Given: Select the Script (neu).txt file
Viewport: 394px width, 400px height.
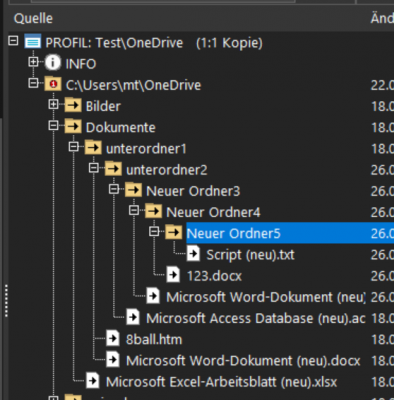Looking at the screenshot, I should click(250, 255).
